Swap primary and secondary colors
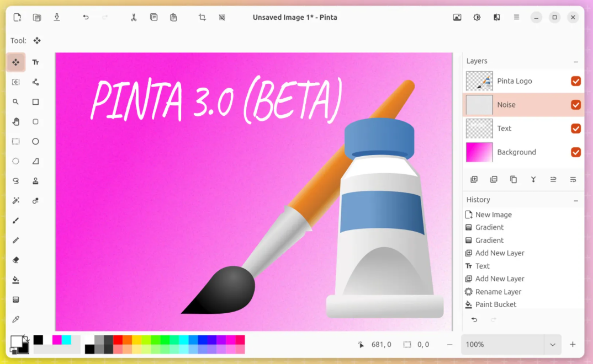 tap(25, 337)
